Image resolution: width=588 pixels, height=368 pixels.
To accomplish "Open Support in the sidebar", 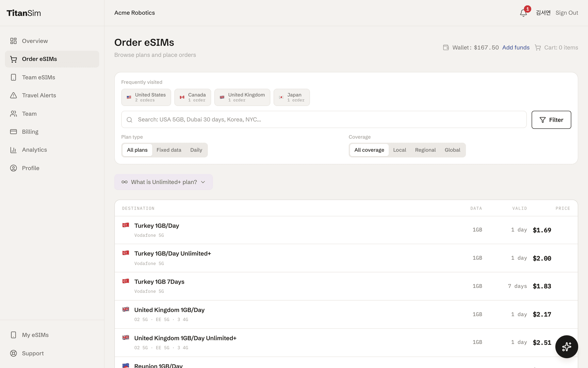I will [52, 353].
